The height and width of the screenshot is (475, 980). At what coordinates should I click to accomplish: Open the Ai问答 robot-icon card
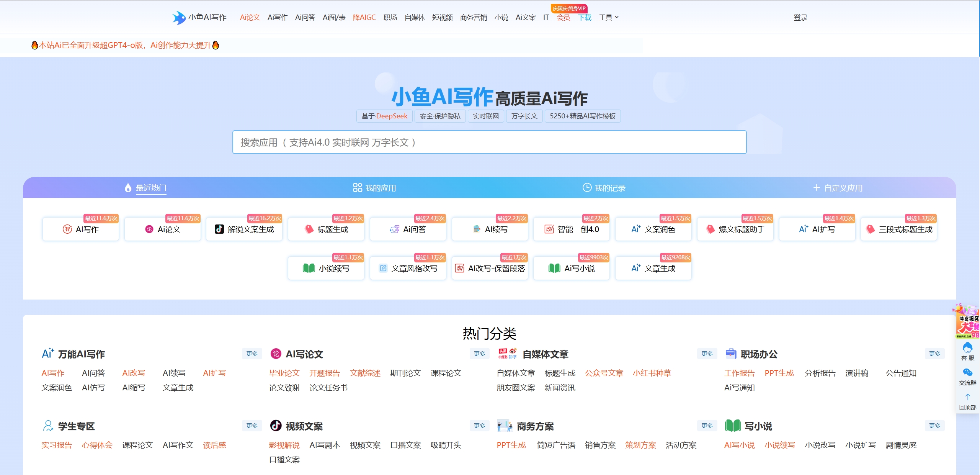(x=408, y=229)
